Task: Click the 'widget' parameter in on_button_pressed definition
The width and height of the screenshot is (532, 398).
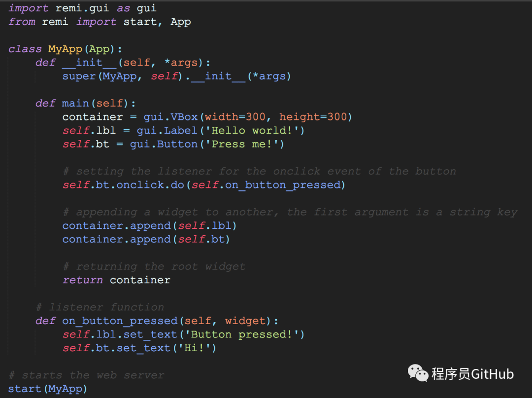Action: [245, 321]
